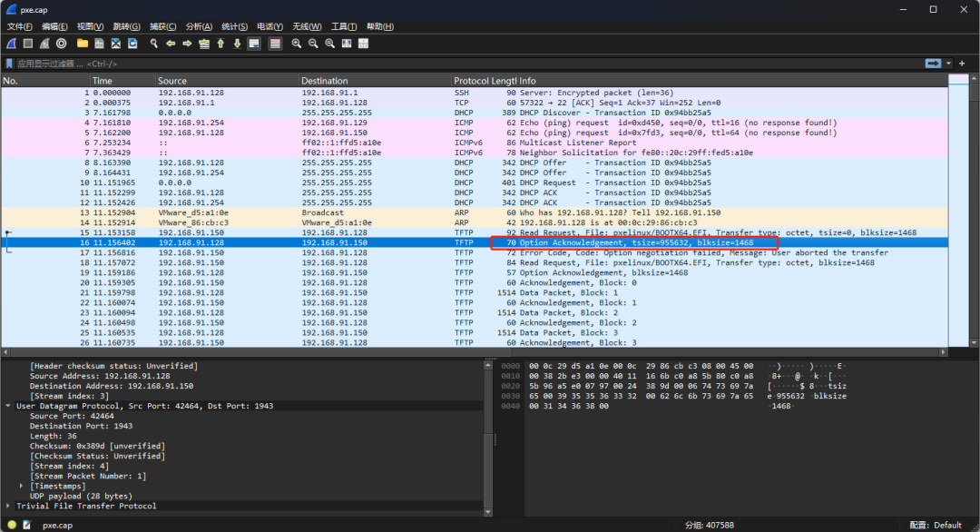
Task: Open a capture file via folder icon
Action: [x=83, y=44]
